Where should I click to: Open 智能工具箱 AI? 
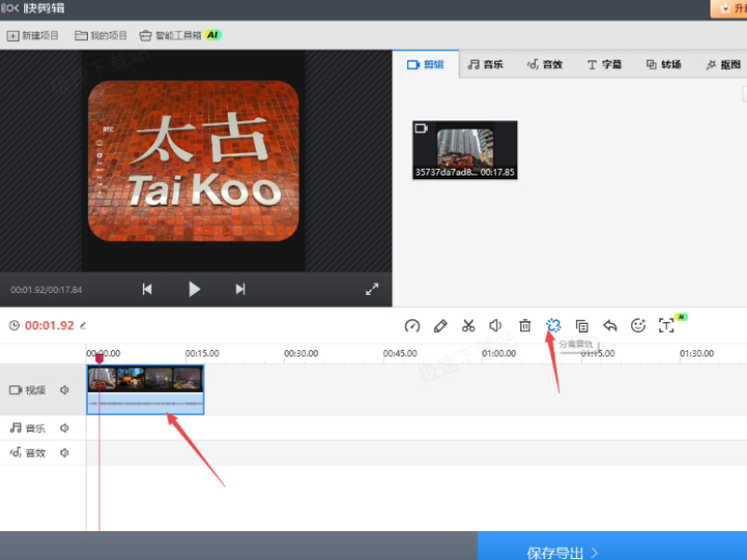pos(180,35)
